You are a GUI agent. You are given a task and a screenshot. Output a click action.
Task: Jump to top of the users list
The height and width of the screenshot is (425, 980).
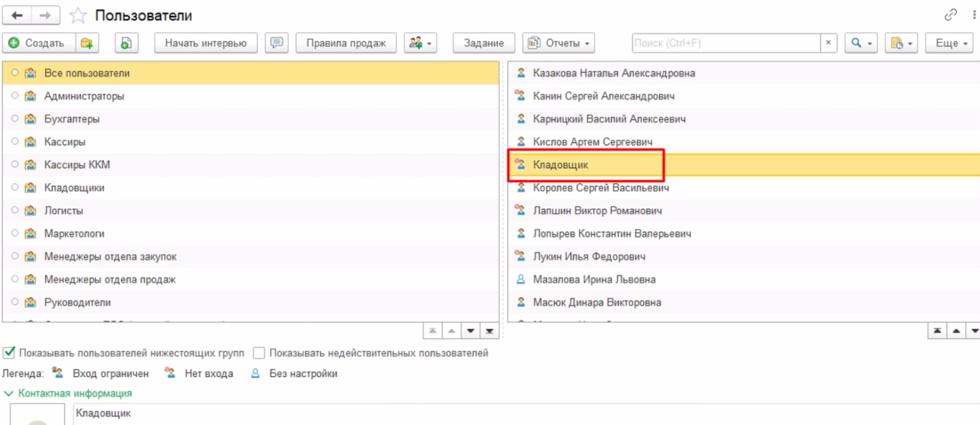[937, 330]
